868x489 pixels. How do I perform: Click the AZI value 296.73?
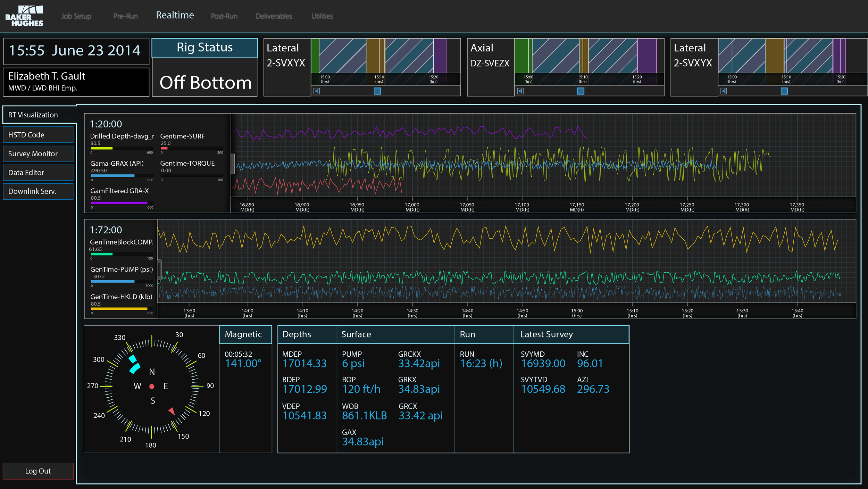pos(593,389)
